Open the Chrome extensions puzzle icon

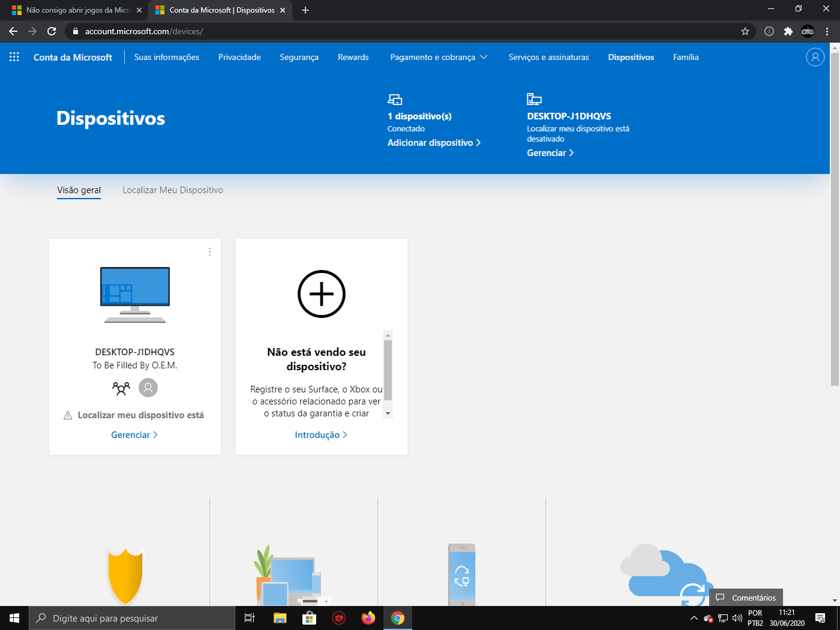788,31
